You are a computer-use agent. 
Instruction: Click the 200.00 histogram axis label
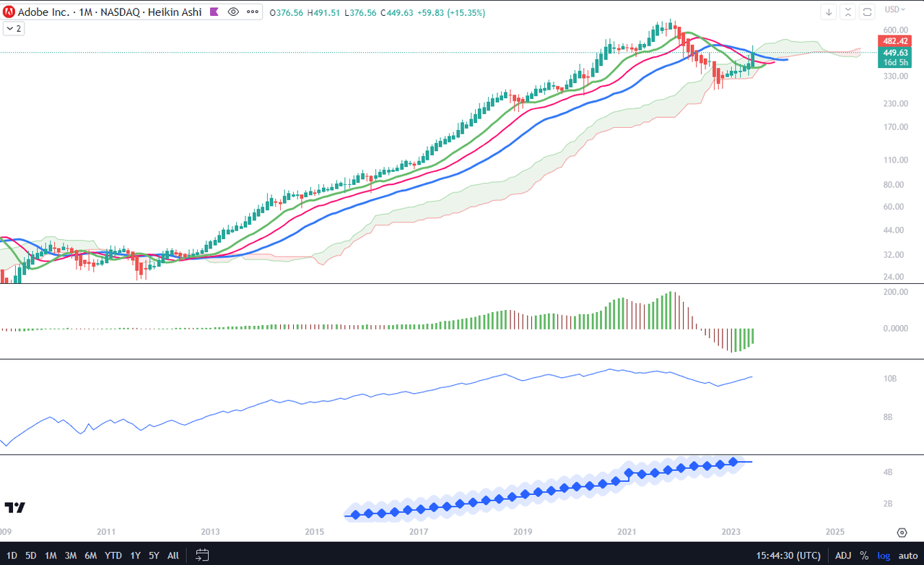point(894,292)
